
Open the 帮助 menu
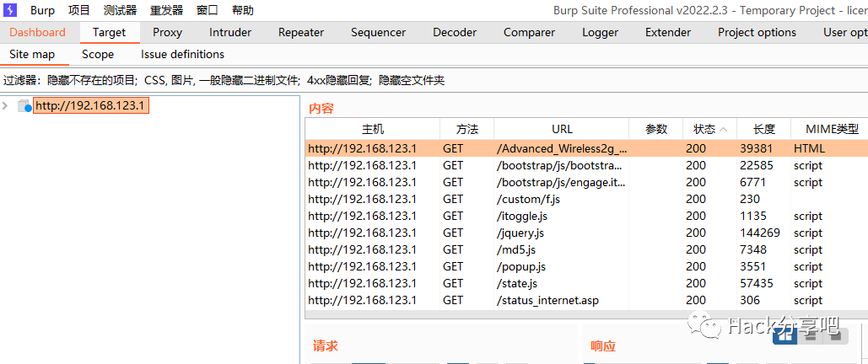[x=243, y=10]
